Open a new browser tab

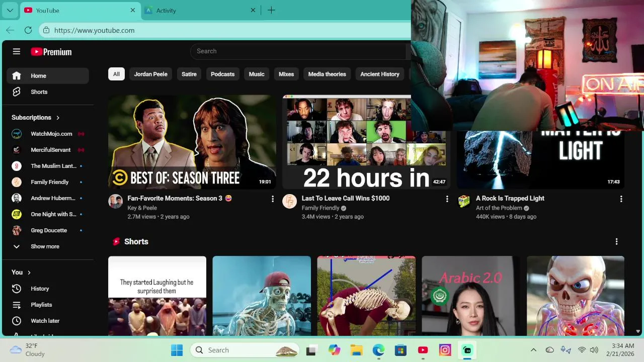point(271,10)
